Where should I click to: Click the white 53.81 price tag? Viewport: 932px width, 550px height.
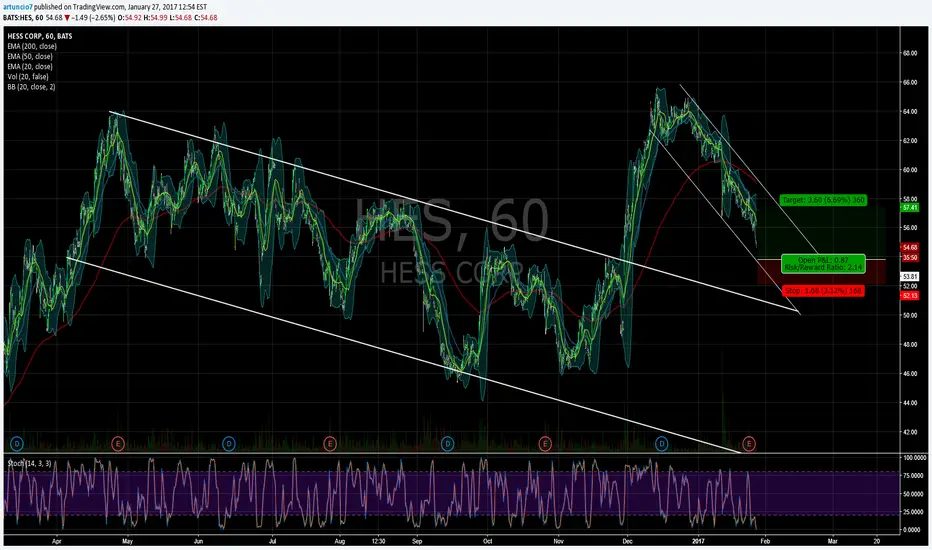coord(910,276)
